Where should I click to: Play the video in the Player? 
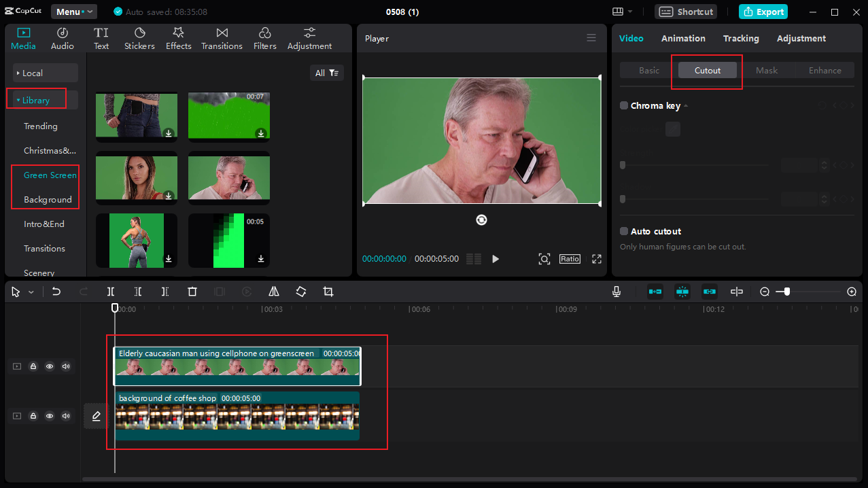pos(496,259)
